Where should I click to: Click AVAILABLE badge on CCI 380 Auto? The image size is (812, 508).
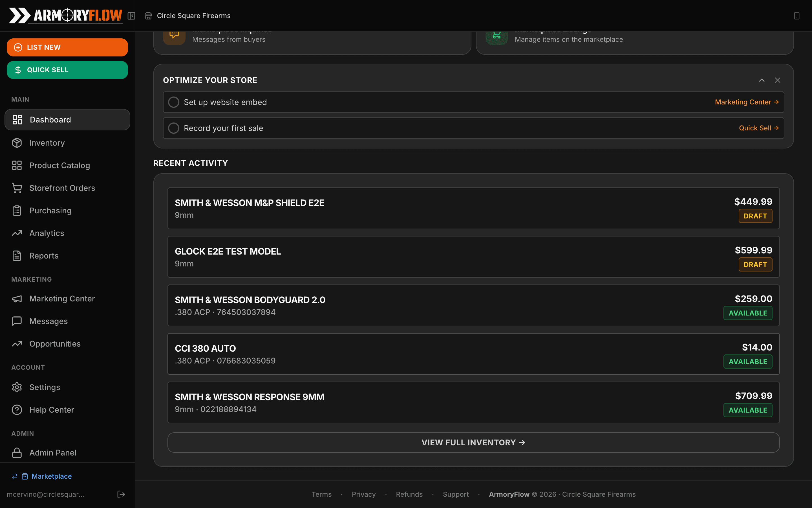point(748,362)
